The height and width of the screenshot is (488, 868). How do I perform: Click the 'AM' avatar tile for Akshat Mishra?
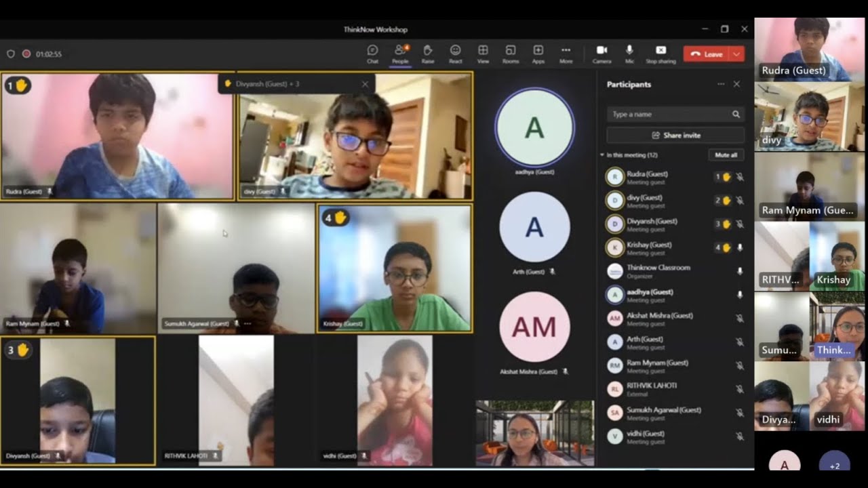pyautogui.click(x=534, y=327)
